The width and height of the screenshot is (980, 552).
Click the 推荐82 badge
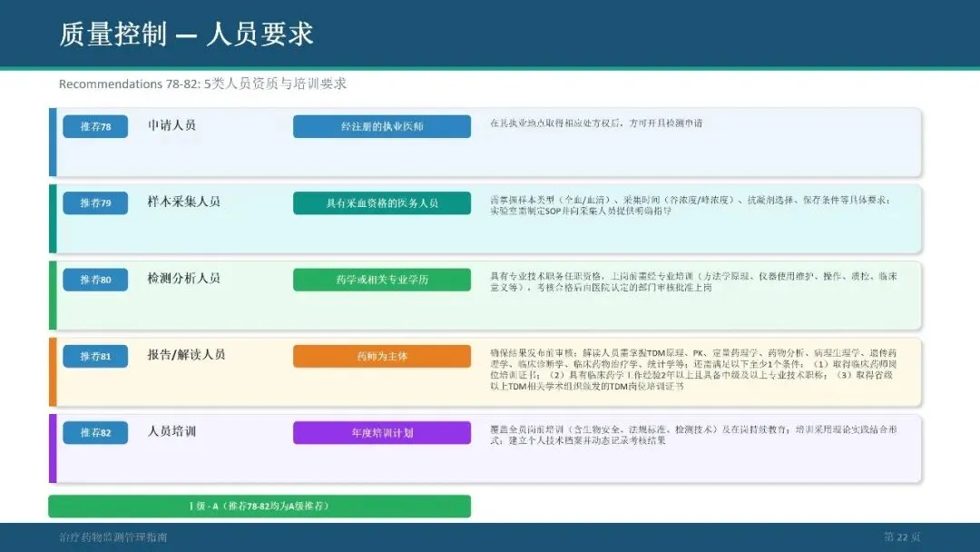coord(95,432)
